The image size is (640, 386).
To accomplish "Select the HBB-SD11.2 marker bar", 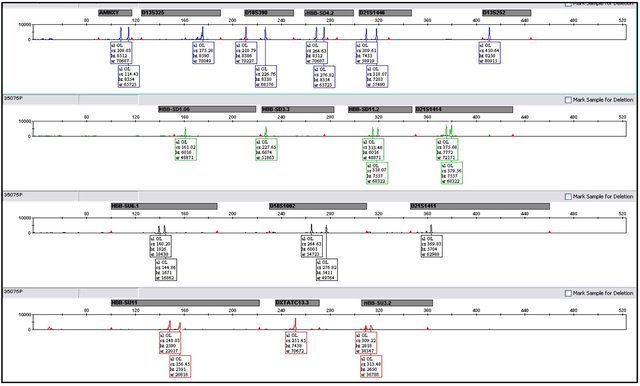I will click(380, 110).
